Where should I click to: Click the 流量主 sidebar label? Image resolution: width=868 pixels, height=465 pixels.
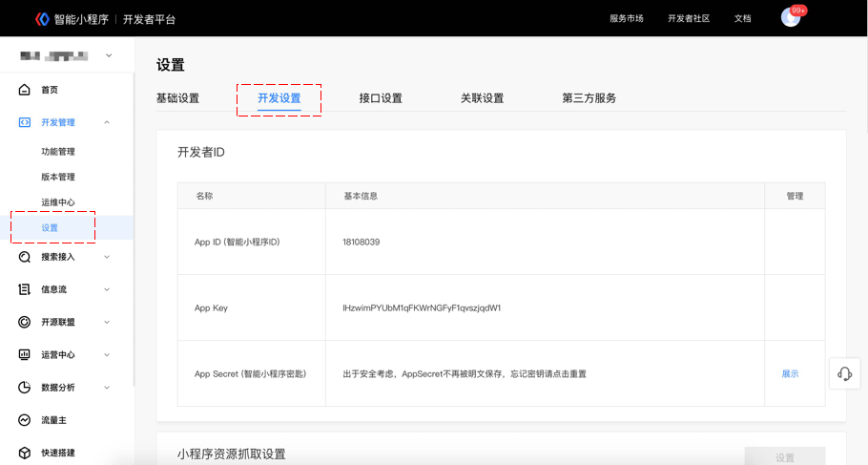pos(53,420)
